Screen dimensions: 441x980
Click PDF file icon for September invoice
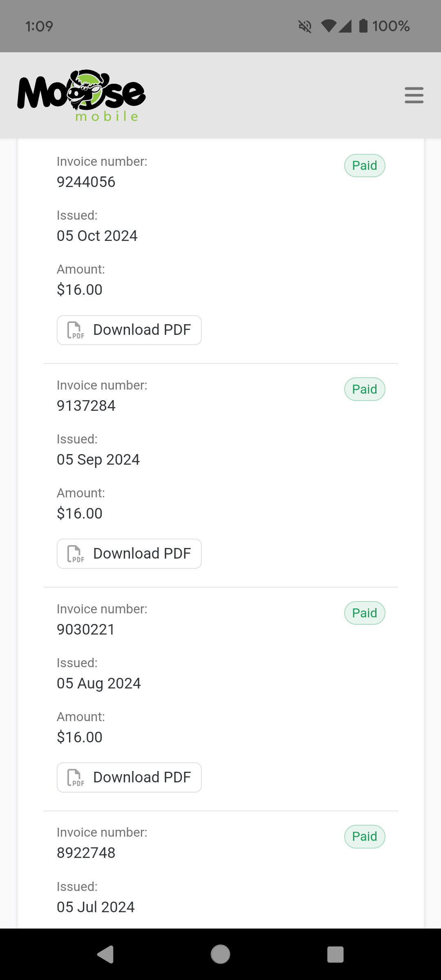76,554
